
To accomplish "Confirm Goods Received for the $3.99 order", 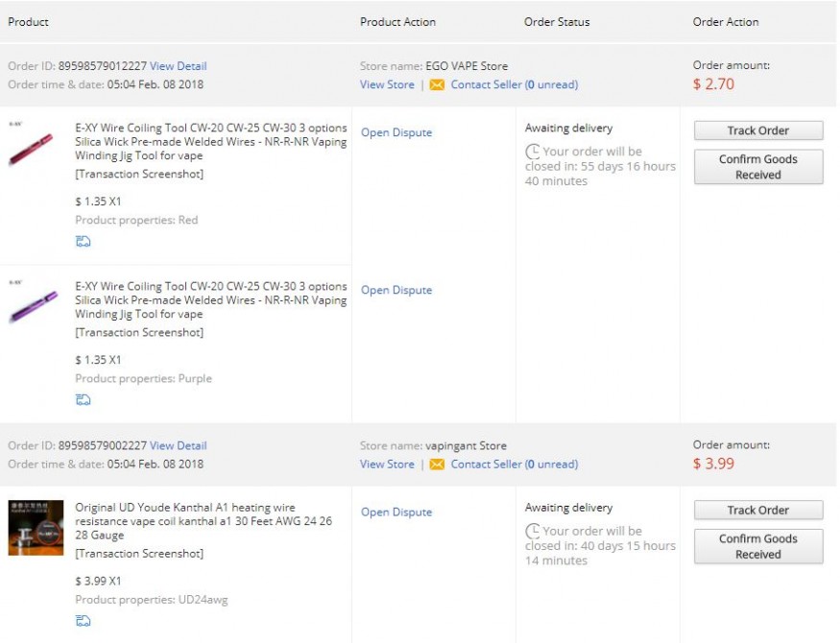I will [757, 546].
